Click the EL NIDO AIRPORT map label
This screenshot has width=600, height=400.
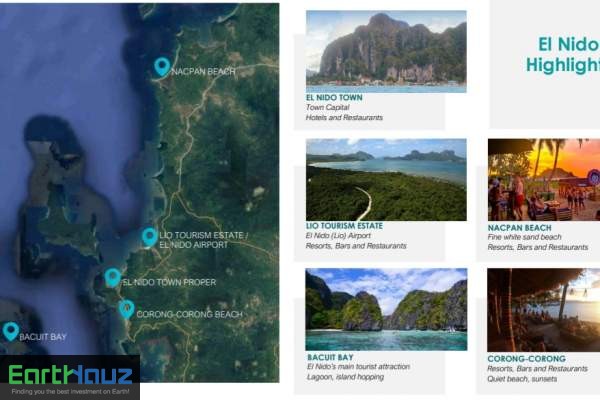pyautogui.click(x=194, y=245)
